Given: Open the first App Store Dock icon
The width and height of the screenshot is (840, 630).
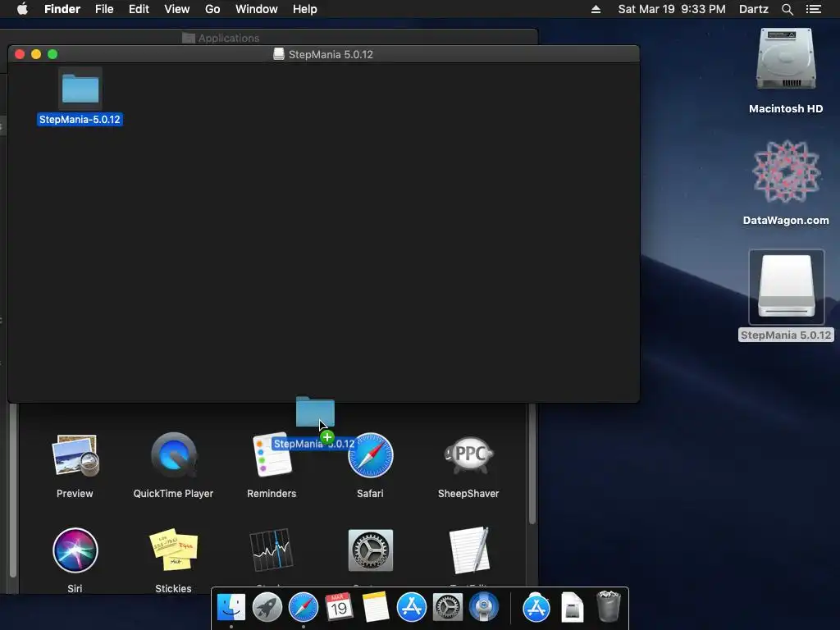Looking at the screenshot, I should [x=412, y=608].
